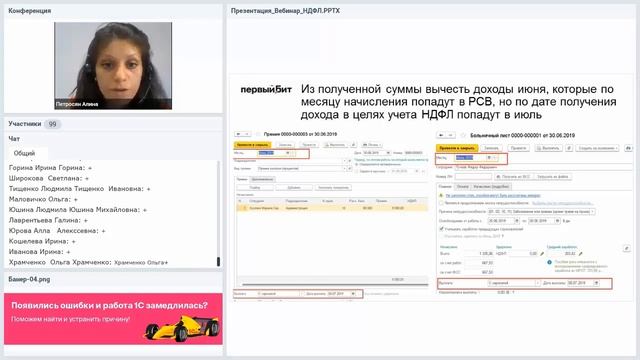Toggle 'Учитывать заработок предыдущих страхователей' checkbox

(x=441, y=229)
